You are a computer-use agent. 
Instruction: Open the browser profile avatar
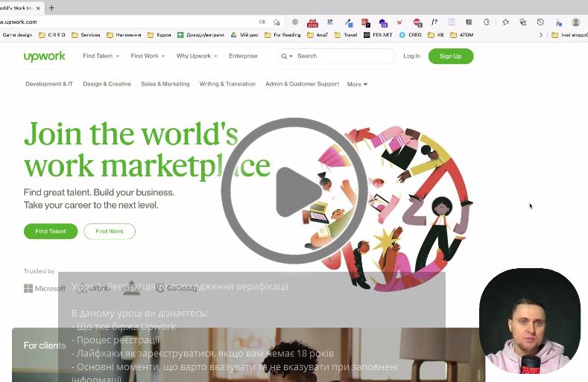pyautogui.click(x=576, y=22)
